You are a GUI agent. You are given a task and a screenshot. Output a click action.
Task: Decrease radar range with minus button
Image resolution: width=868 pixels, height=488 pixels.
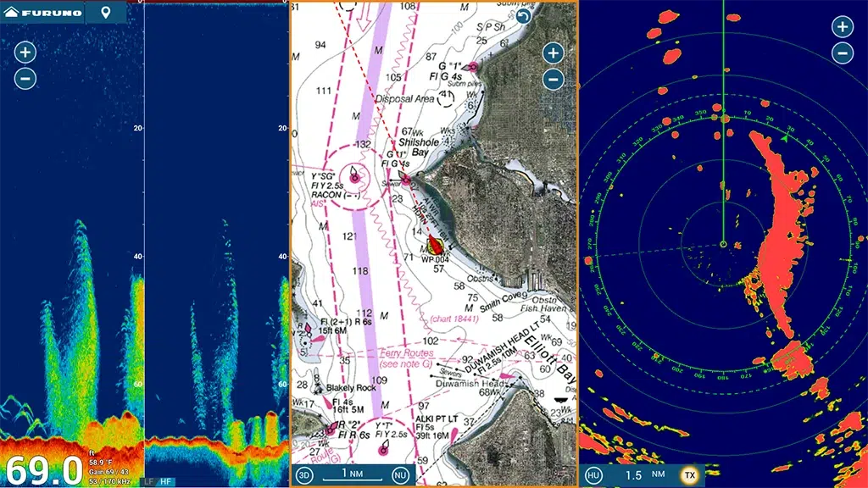[842, 54]
